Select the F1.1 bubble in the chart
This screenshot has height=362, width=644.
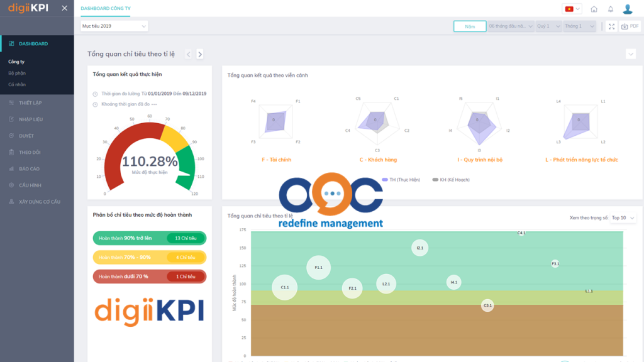pos(319,268)
